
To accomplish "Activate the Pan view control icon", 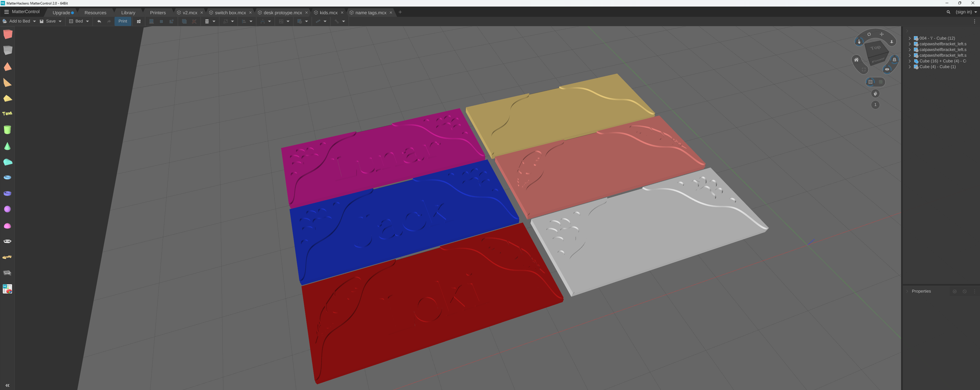I will (881, 34).
